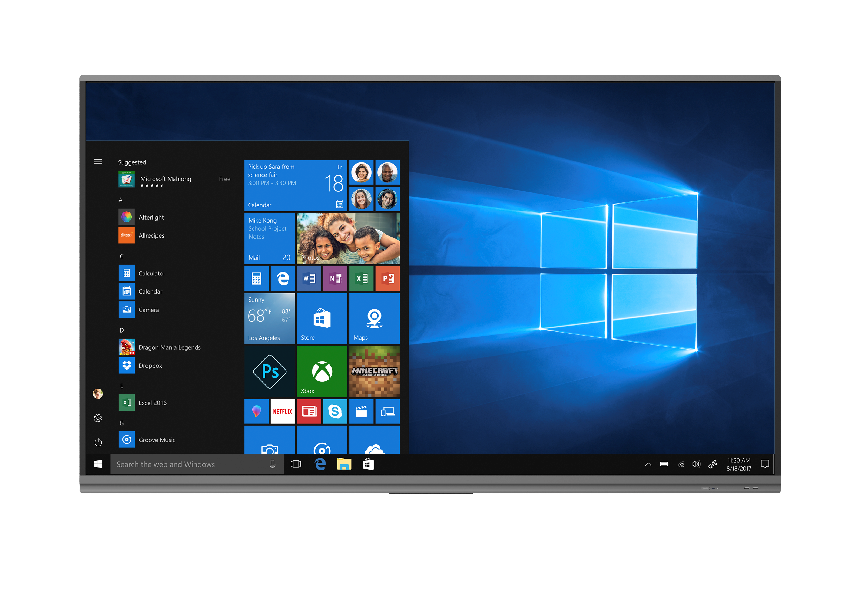Open the News tile
868x601 pixels.
point(309,411)
